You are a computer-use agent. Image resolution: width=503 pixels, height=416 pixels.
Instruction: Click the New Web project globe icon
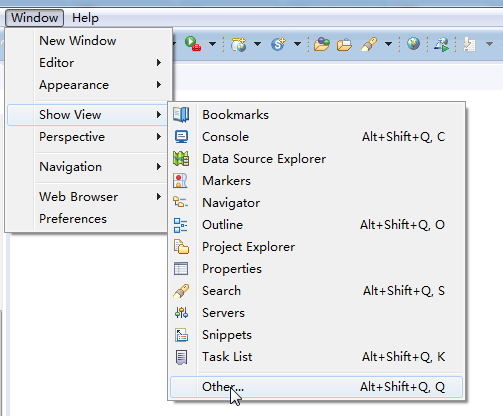click(x=239, y=44)
